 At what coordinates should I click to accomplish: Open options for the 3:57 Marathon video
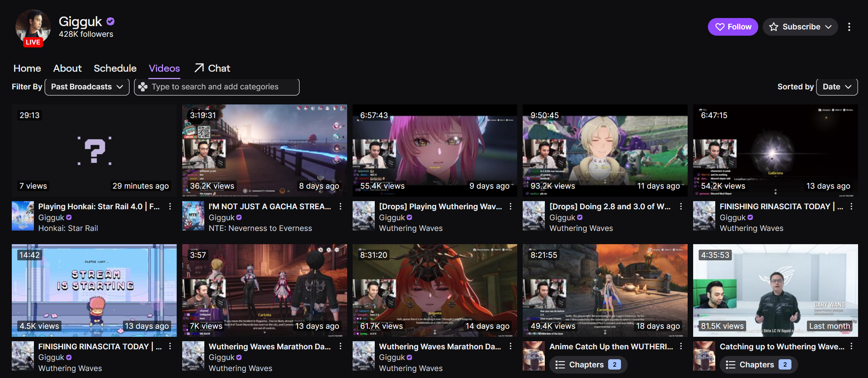point(341,346)
